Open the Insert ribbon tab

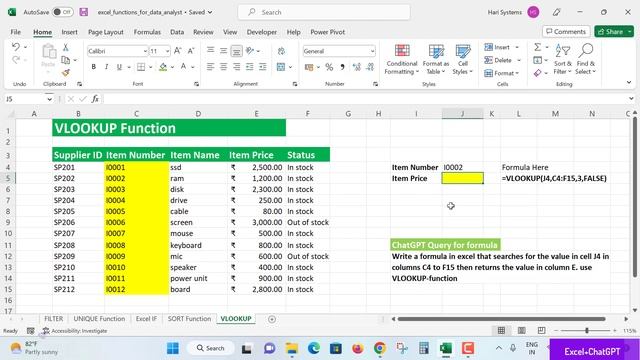click(69, 32)
